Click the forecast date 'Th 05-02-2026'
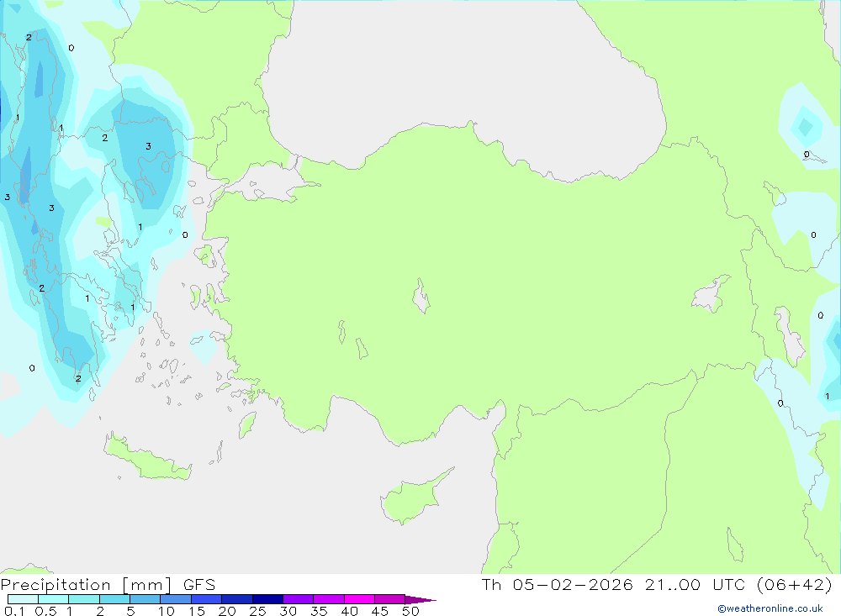The width and height of the screenshot is (841, 616). click(558, 584)
